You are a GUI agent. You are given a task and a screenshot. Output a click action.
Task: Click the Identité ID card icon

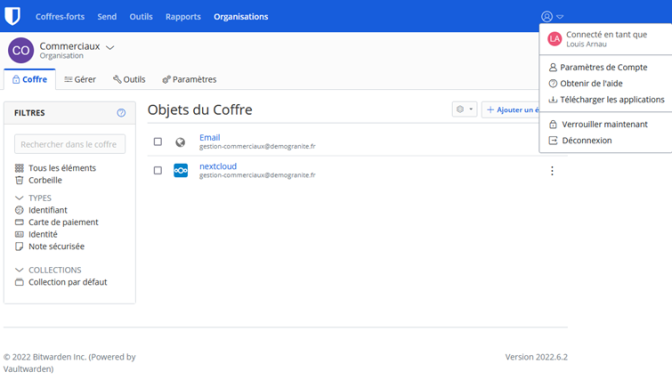point(19,234)
